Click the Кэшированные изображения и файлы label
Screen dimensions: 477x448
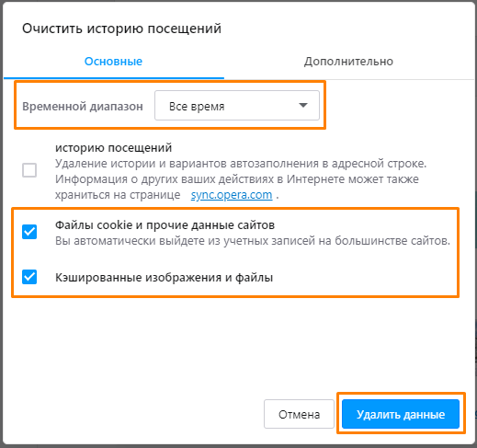pyautogui.click(x=164, y=278)
